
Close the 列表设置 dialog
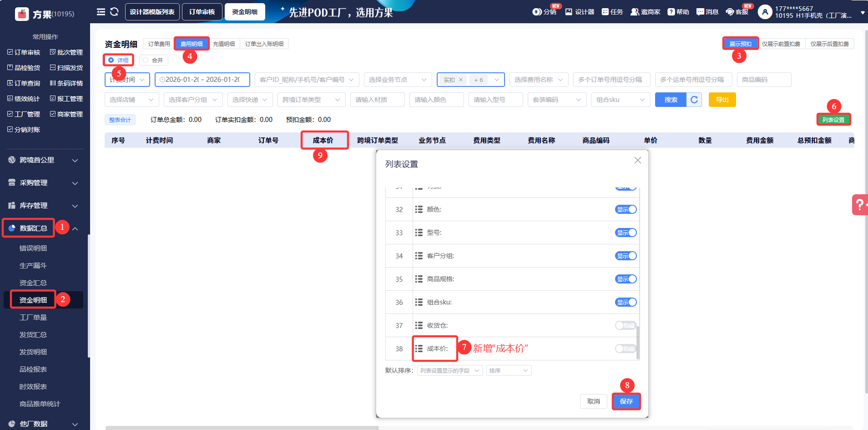pos(638,160)
